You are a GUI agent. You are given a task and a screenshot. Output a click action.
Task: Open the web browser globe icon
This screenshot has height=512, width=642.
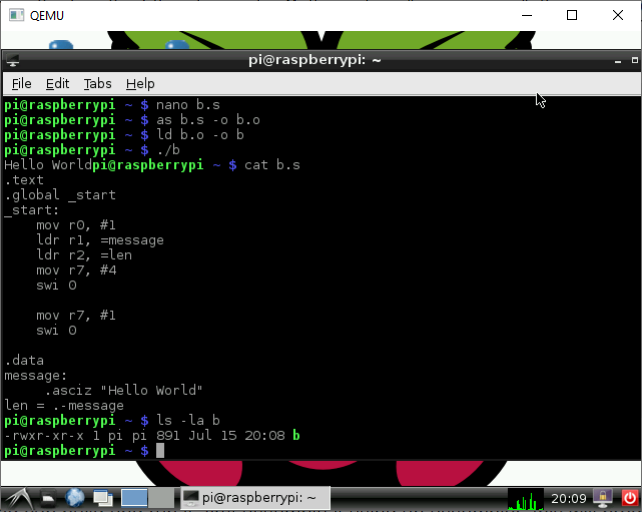pyautogui.click(x=75, y=497)
